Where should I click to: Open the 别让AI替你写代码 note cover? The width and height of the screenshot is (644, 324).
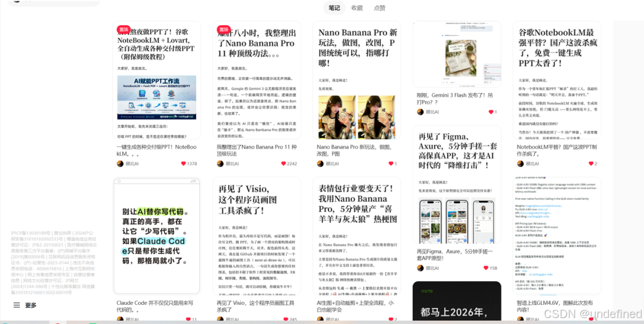[x=156, y=236]
